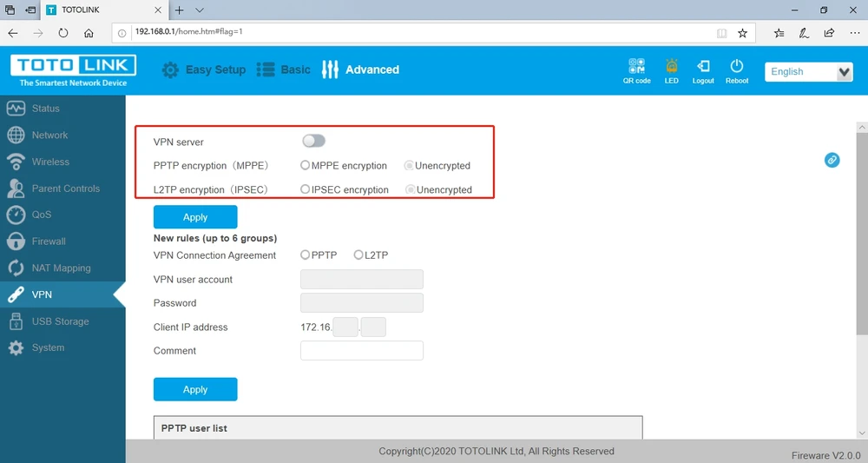The width and height of the screenshot is (868, 463).
Task: Toggle the LED light icon
Action: point(671,67)
